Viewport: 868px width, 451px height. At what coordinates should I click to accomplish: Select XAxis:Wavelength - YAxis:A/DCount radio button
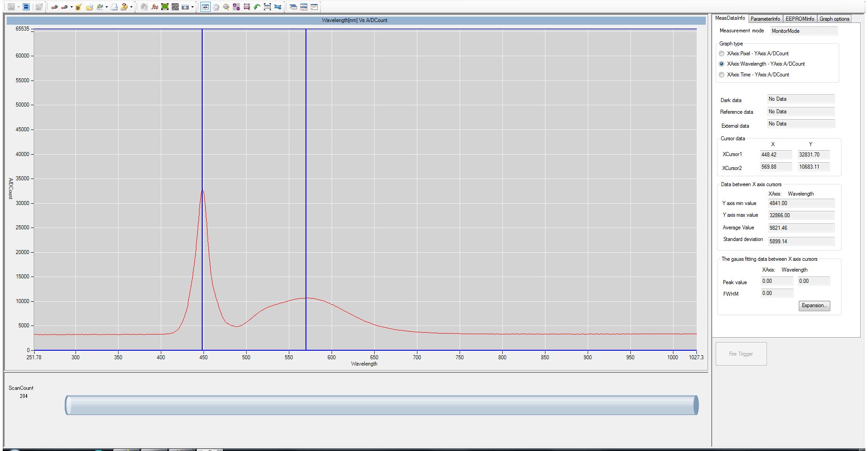point(722,64)
